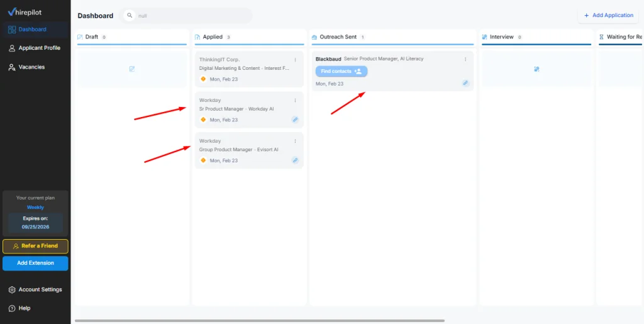Open link icon on Blackbaud card
Viewport: 644px width, 324px height.
[x=465, y=83]
